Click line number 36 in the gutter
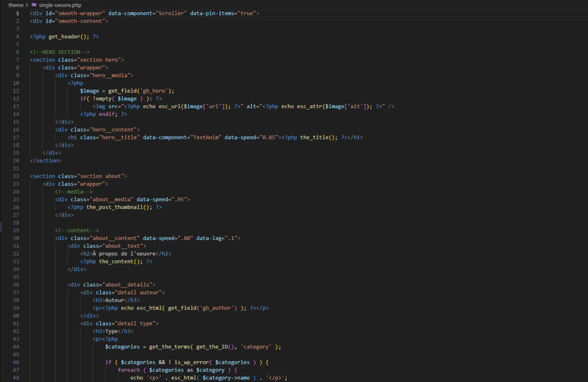 (x=16, y=285)
